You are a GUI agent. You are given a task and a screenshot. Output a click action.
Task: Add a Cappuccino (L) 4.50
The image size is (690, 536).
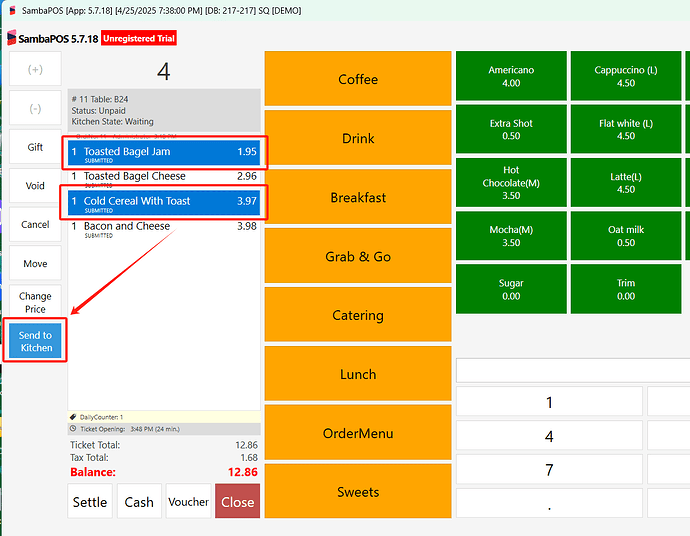(626, 76)
